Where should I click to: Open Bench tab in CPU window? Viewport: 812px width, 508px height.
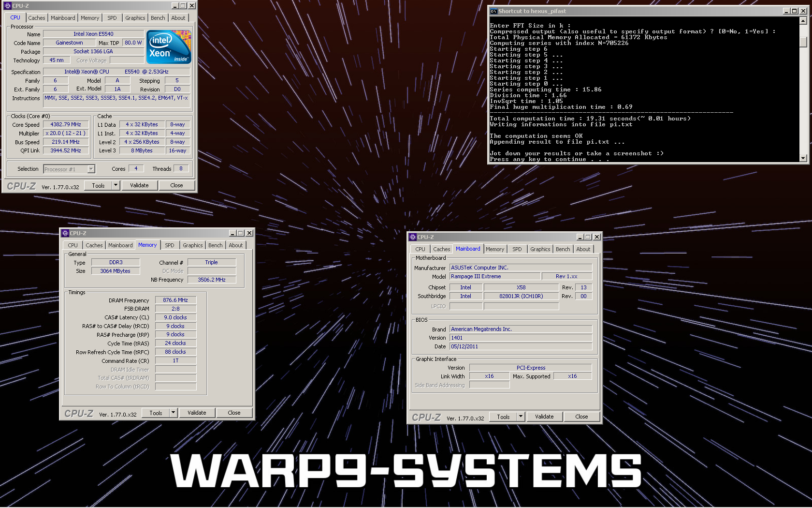point(158,18)
